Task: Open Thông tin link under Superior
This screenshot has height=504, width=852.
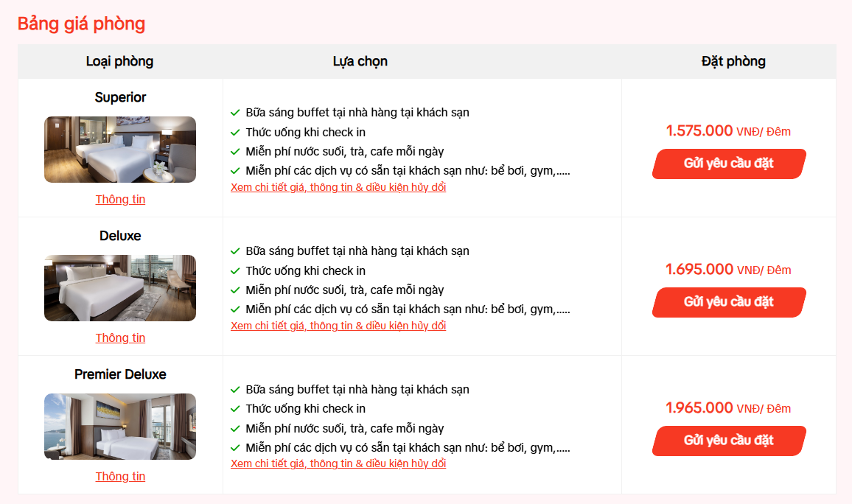Action: click(x=120, y=200)
